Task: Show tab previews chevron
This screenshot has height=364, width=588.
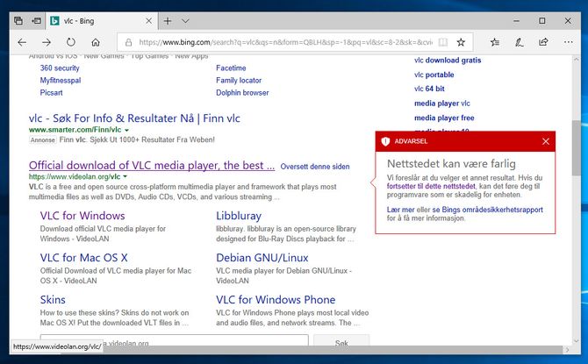Action: pos(185,21)
